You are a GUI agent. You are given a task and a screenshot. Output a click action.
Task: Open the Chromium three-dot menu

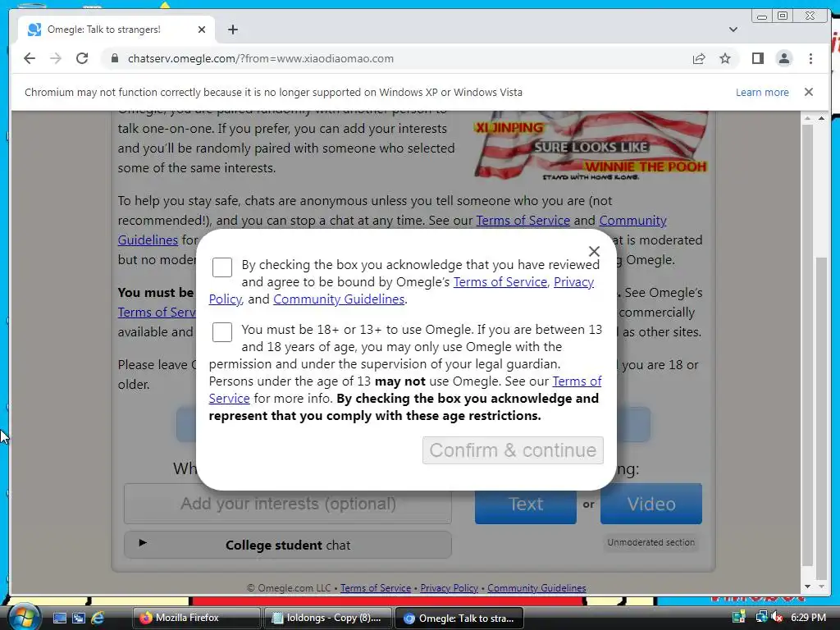[x=811, y=58]
